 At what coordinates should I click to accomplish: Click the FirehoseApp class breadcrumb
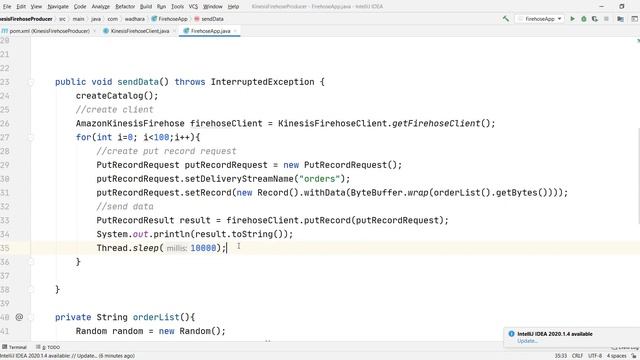click(x=169, y=19)
